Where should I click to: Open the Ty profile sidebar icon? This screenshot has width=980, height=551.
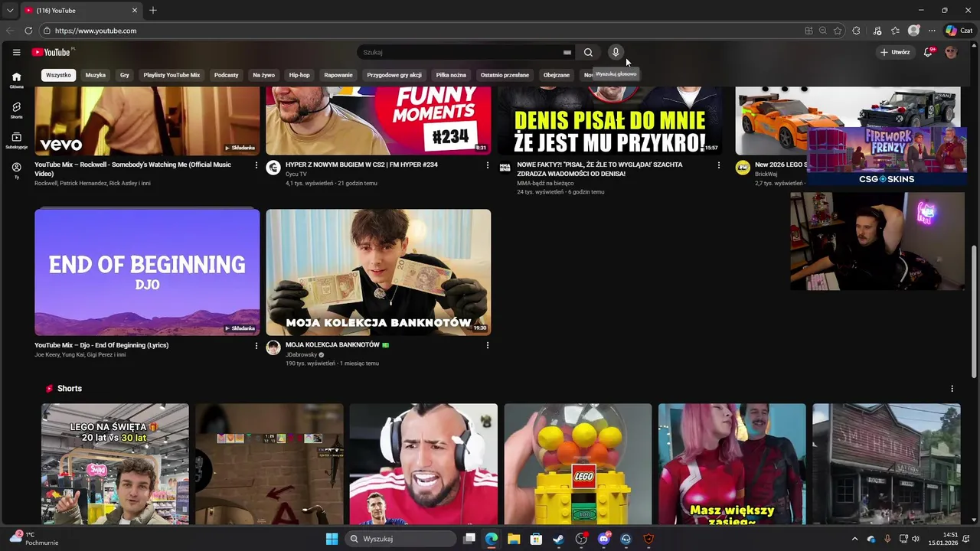tap(16, 171)
